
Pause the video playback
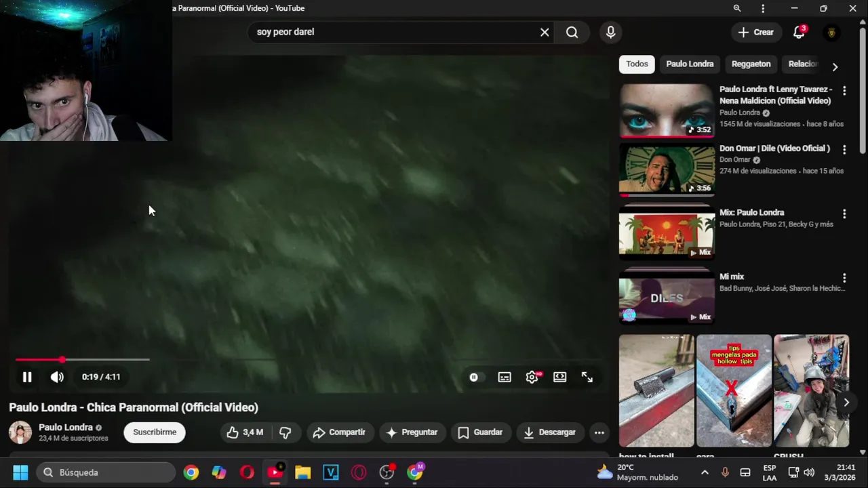[x=27, y=377]
